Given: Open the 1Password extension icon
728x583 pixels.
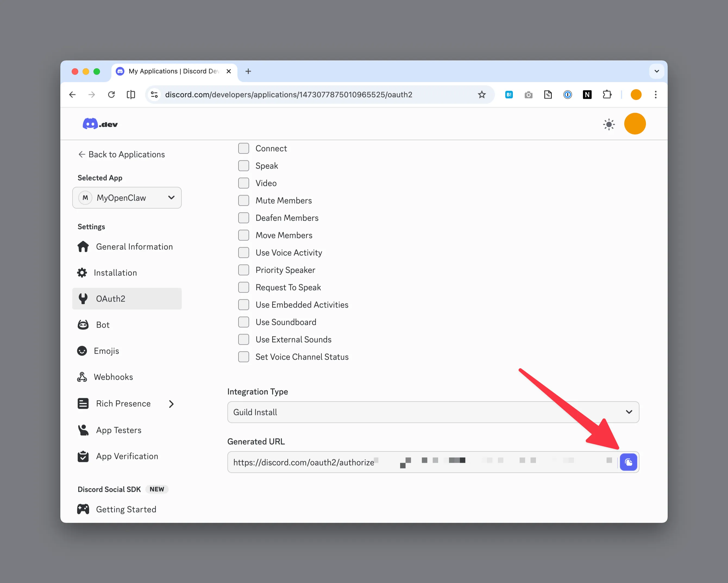Looking at the screenshot, I should click(567, 94).
